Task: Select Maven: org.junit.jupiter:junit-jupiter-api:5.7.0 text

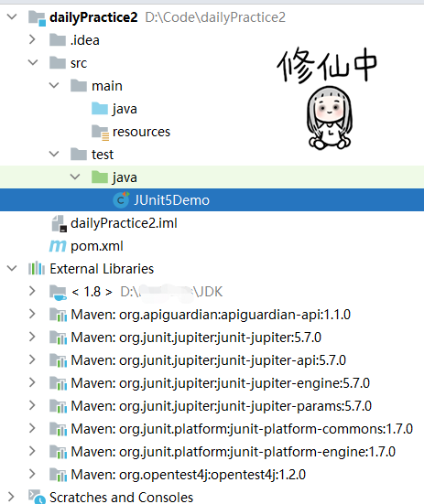Action: [209, 360]
